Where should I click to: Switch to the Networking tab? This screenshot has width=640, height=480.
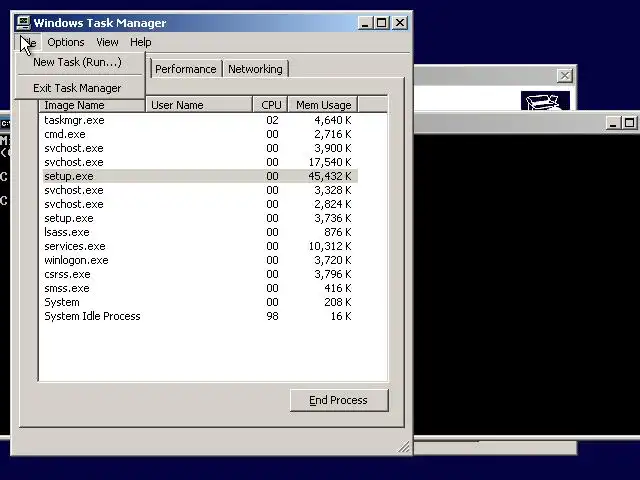click(256, 69)
